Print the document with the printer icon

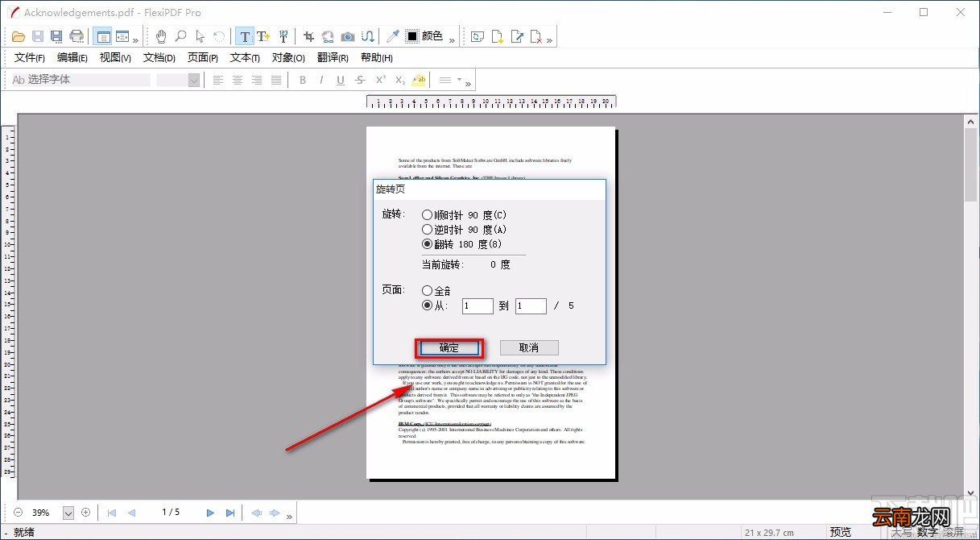(76, 36)
